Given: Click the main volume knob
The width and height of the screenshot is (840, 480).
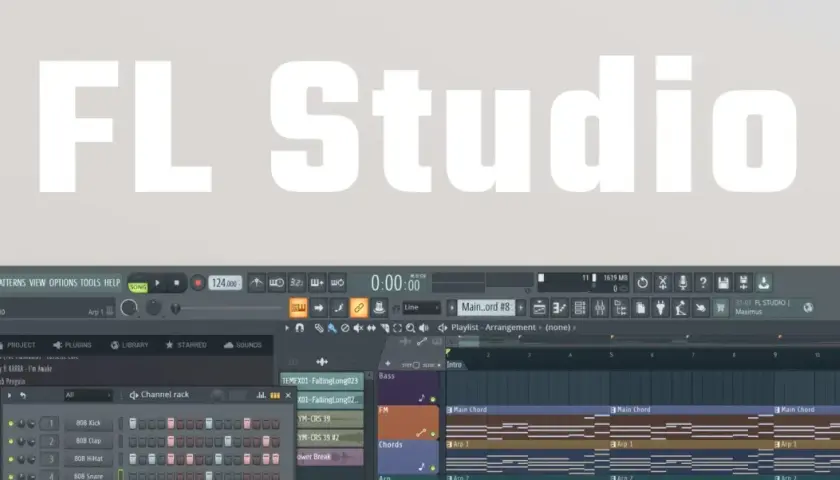Looking at the screenshot, I should click(129, 308).
